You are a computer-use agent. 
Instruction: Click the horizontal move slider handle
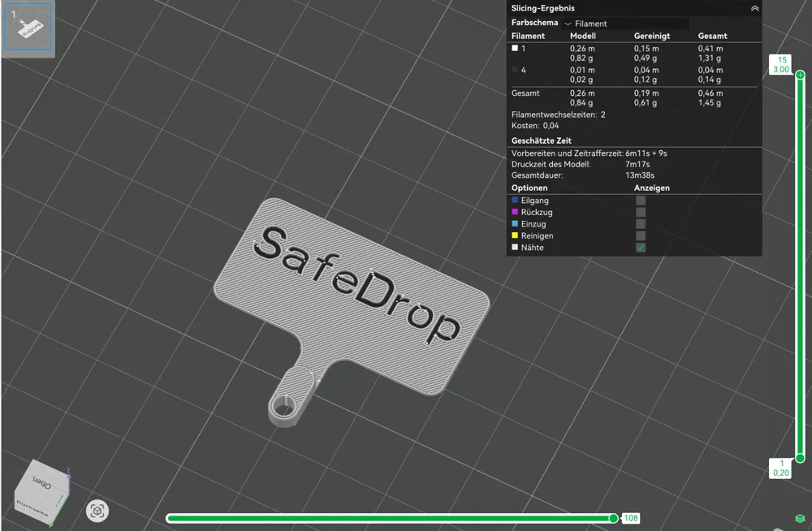[x=613, y=518]
